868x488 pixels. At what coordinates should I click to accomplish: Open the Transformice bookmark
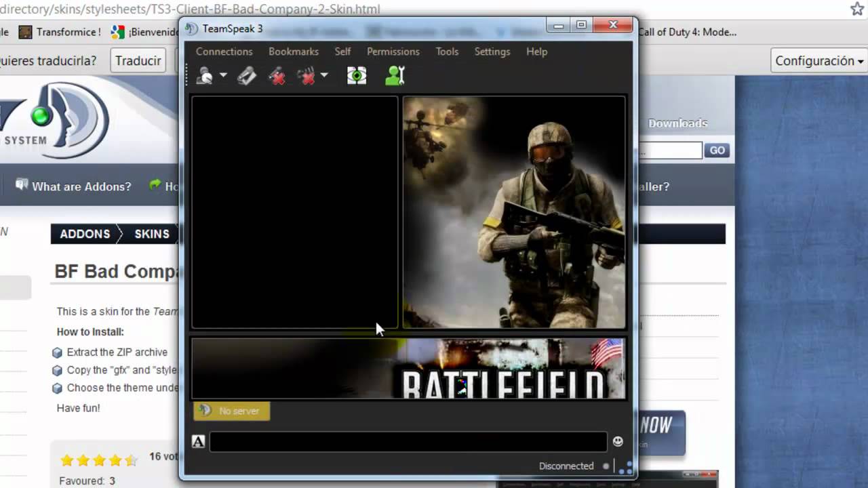[x=60, y=32]
